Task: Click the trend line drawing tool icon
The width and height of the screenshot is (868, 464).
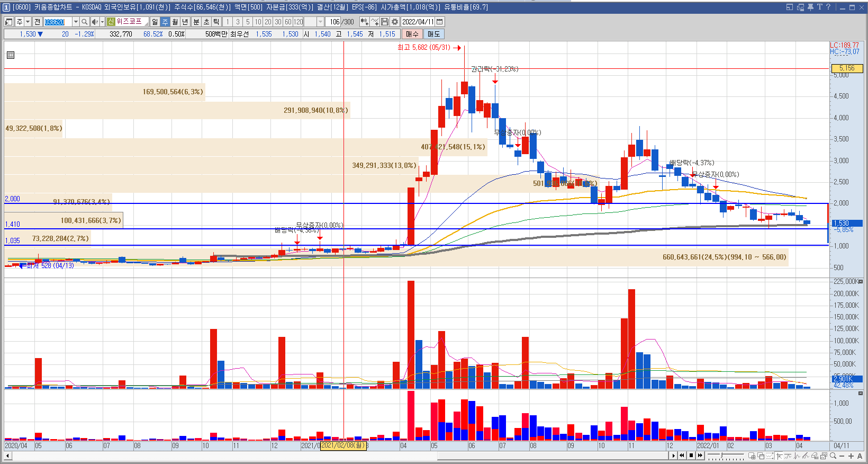Action: tap(806, 456)
